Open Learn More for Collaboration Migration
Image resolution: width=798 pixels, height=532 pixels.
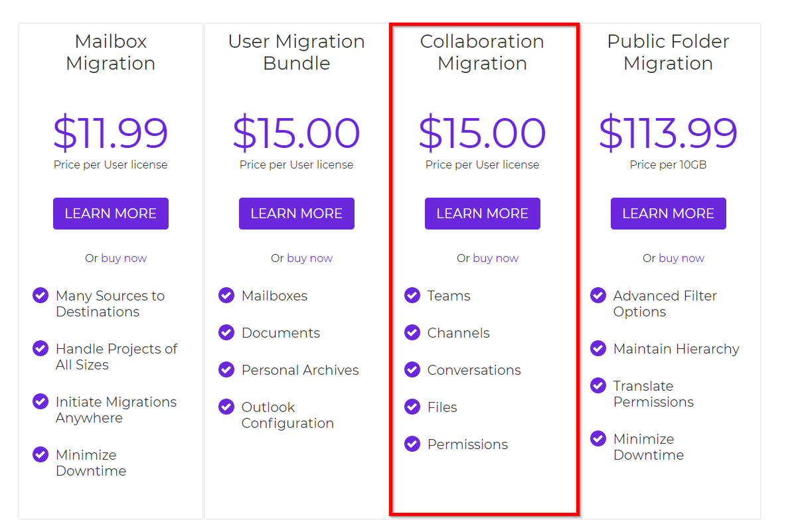pos(483,214)
